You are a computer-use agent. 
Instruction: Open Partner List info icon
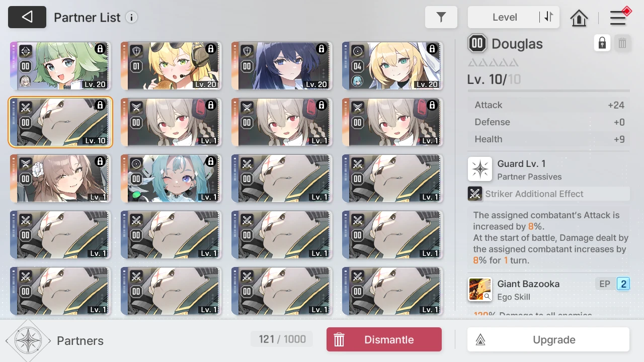click(131, 18)
